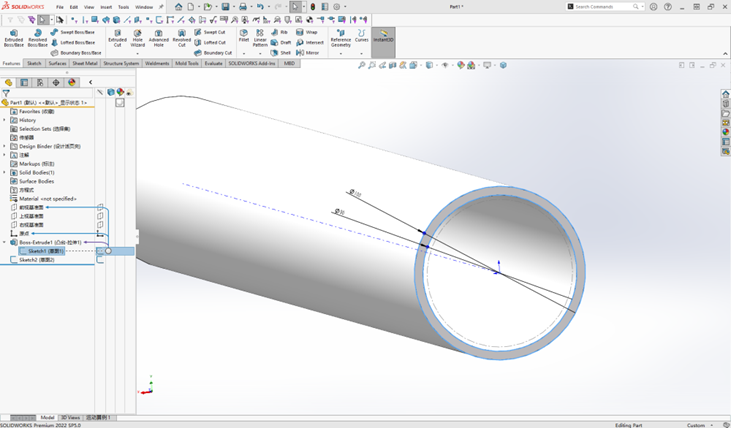The width and height of the screenshot is (731, 428).
Task: Expand the History tree node
Action: [x=5, y=120]
